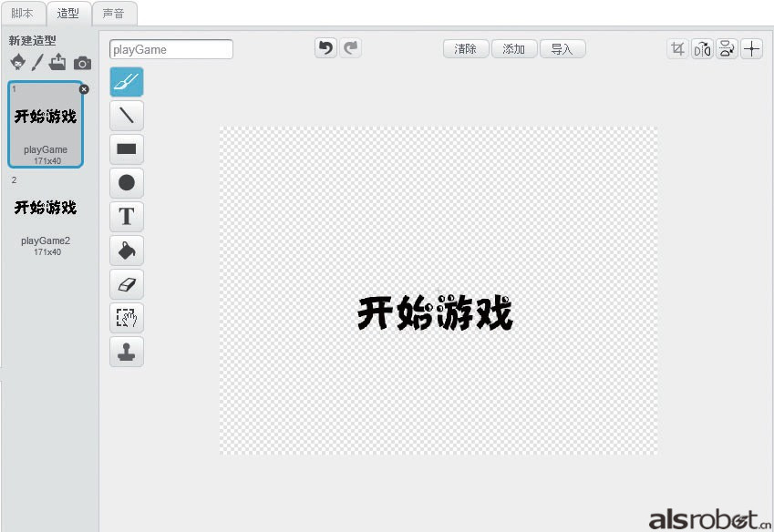Choose the Select and duplicate tool

(x=127, y=318)
